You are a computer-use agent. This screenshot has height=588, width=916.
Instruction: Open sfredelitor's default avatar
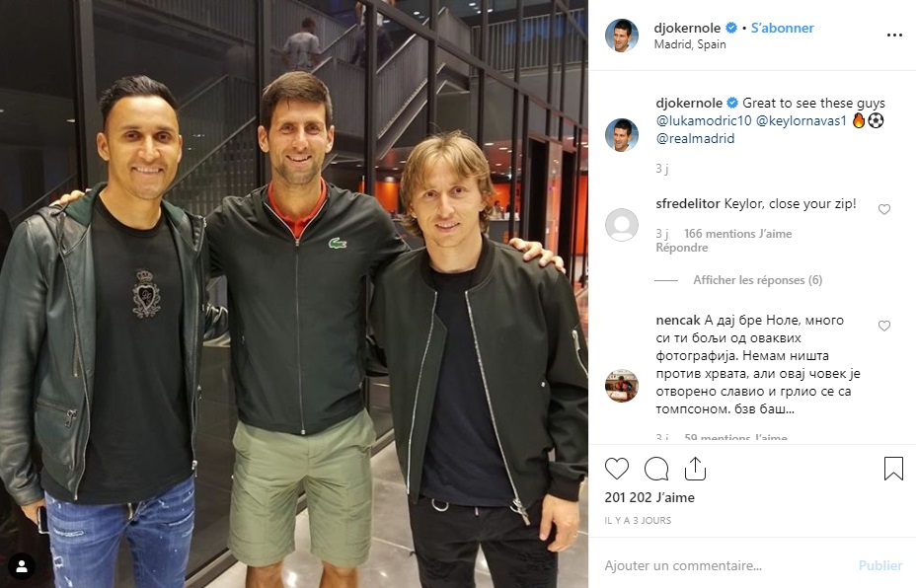(622, 225)
